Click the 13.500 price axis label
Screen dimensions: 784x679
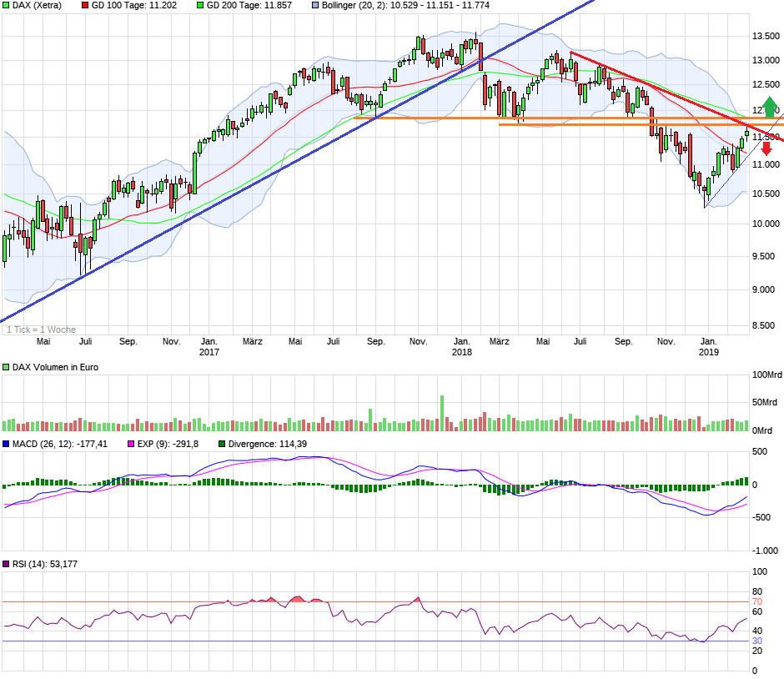766,36
